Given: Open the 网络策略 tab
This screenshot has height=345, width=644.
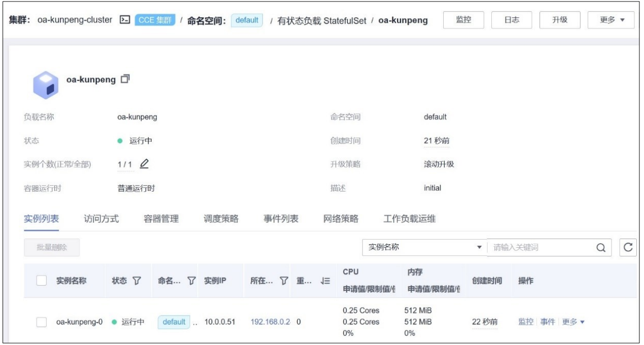Looking at the screenshot, I should (341, 219).
